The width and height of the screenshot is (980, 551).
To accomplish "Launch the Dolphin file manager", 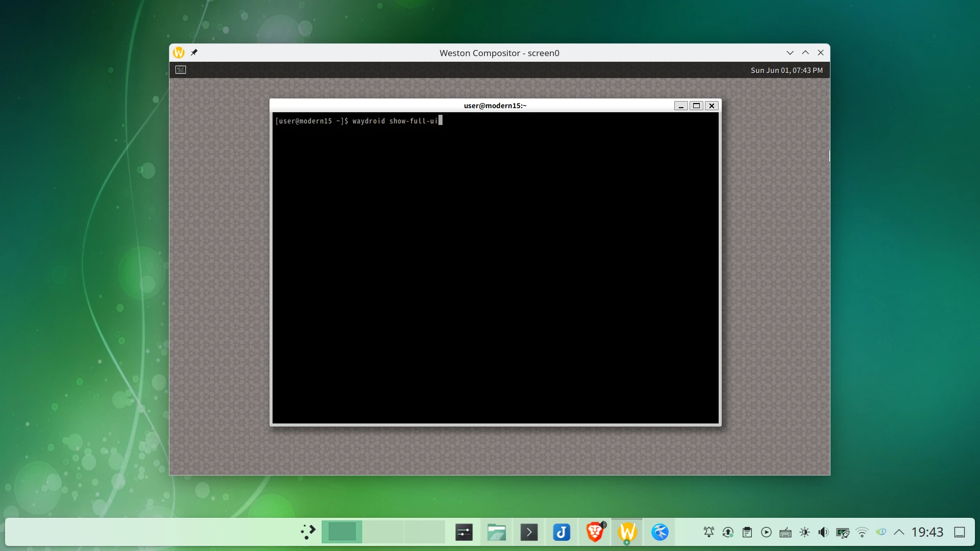I will point(496,532).
